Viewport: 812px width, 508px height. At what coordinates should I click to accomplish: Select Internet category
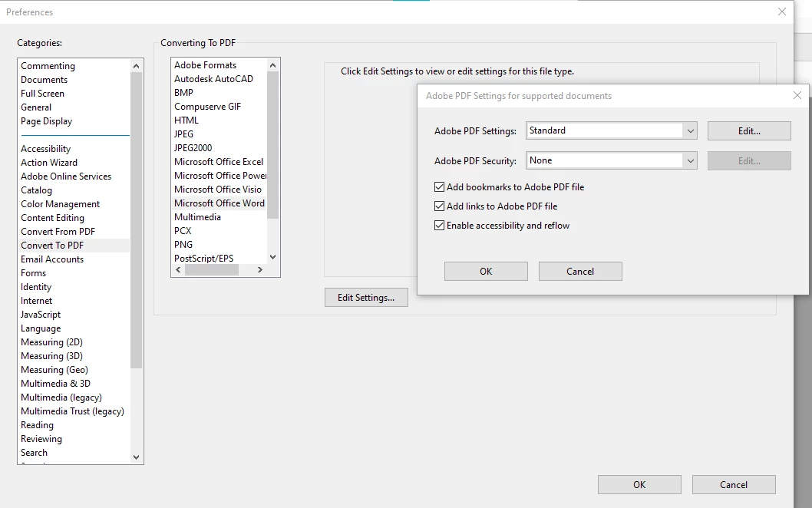36,301
